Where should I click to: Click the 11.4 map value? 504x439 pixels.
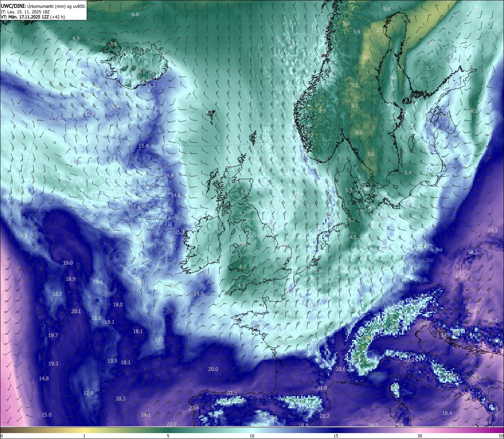(98, 282)
